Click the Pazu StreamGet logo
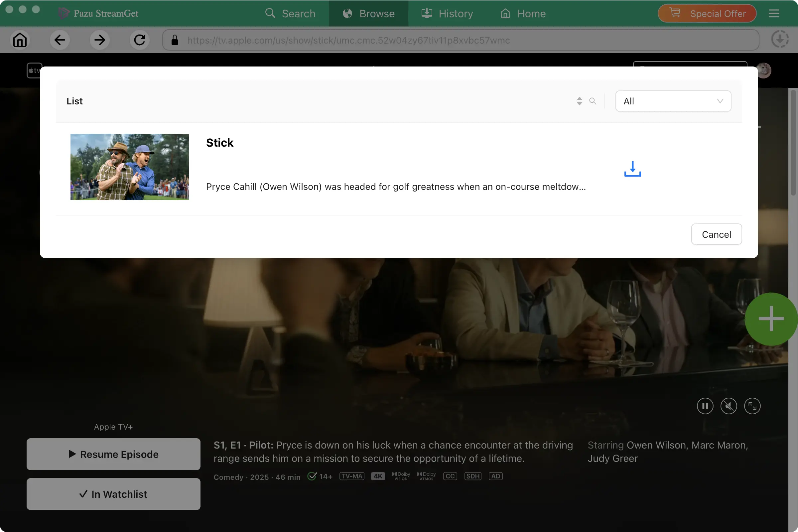The height and width of the screenshot is (532, 798). pyautogui.click(x=98, y=14)
